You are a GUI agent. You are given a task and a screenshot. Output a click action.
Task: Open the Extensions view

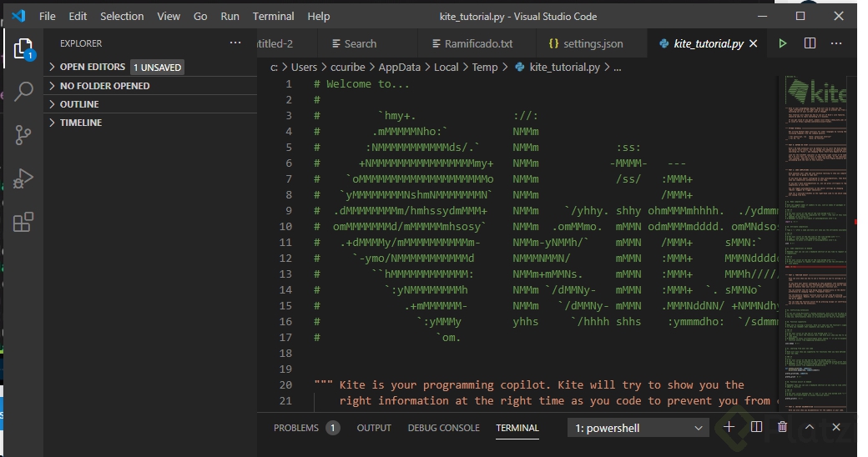23,222
